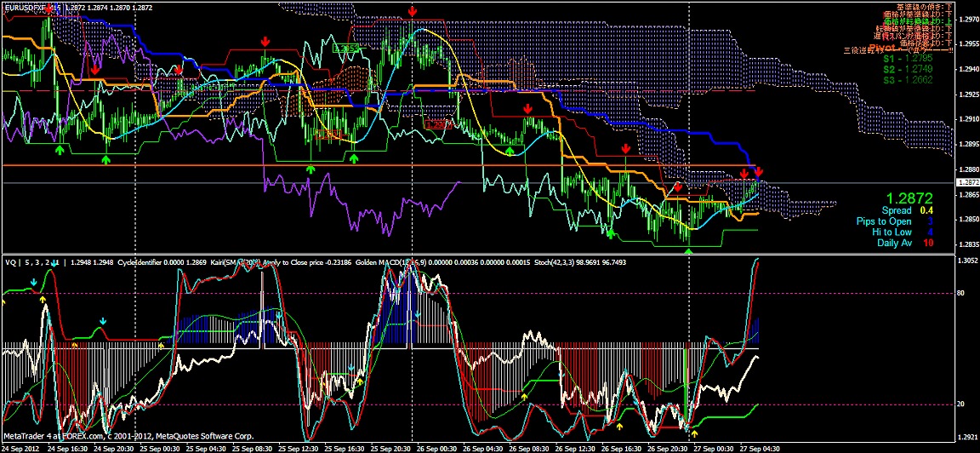
Task: Select the current price marker 1.2872 on the price axis
Action: click(967, 182)
